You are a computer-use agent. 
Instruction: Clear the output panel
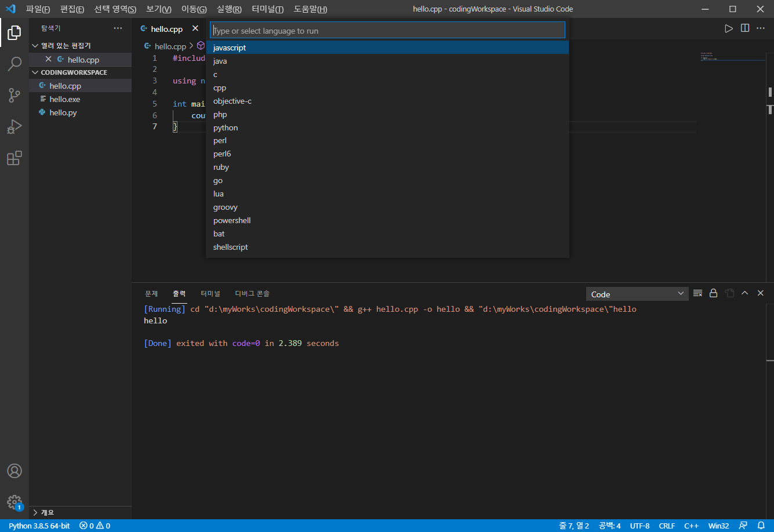point(697,294)
